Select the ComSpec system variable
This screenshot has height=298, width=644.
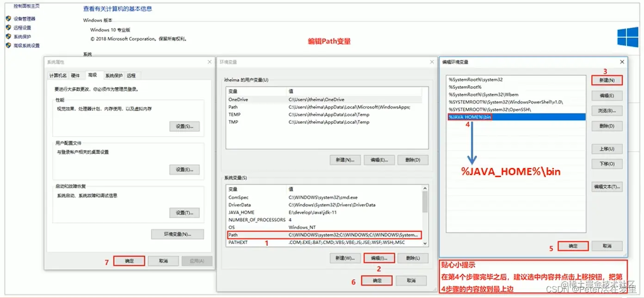click(x=324, y=197)
